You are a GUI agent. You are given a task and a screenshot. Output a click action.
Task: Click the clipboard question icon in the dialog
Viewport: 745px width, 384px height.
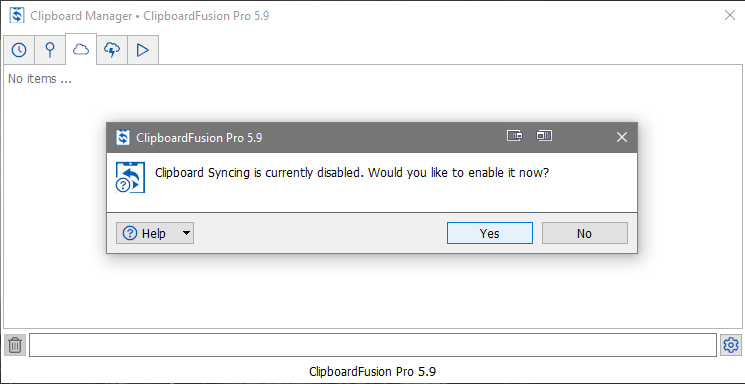point(130,177)
